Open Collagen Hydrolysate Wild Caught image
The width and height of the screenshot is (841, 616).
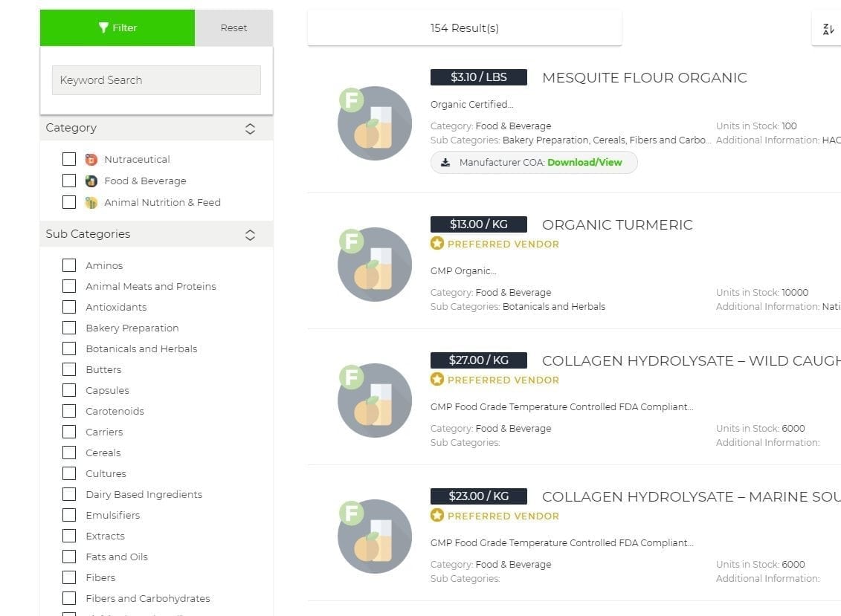point(375,401)
